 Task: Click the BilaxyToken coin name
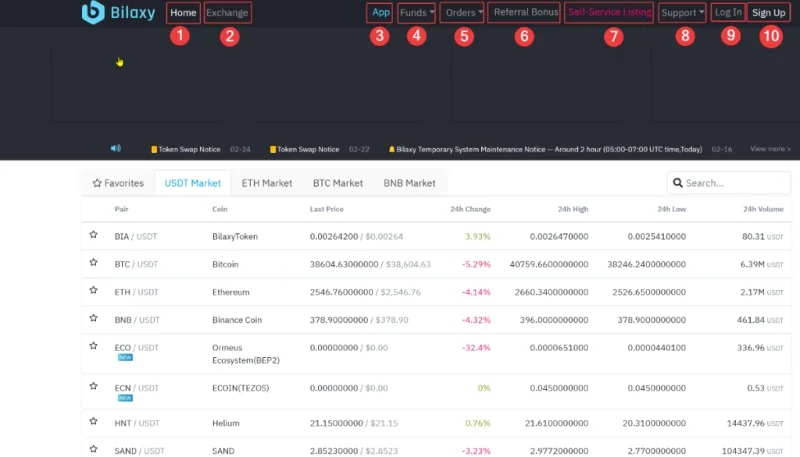point(235,237)
